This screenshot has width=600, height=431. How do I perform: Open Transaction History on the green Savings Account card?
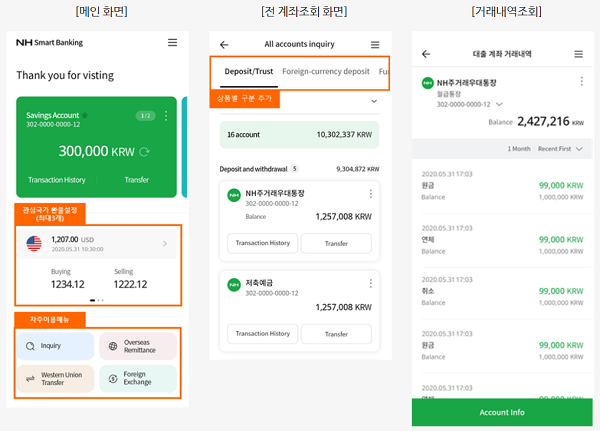(56, 180)
